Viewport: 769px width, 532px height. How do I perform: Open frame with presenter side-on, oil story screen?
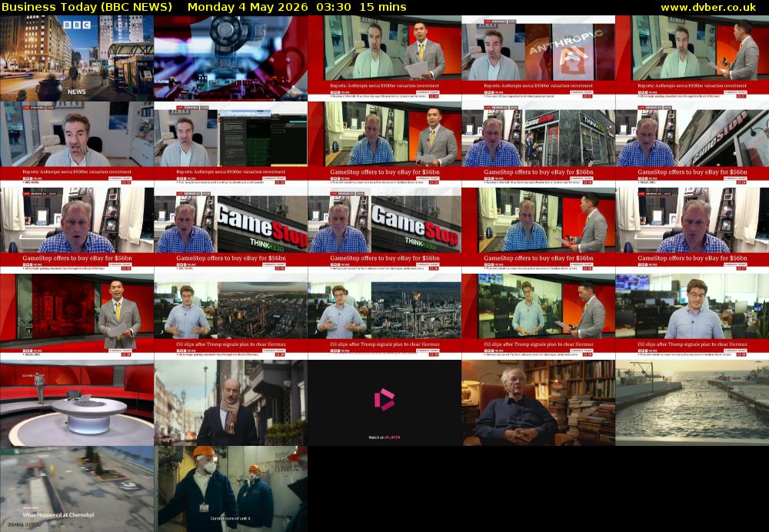click(538, 317)
